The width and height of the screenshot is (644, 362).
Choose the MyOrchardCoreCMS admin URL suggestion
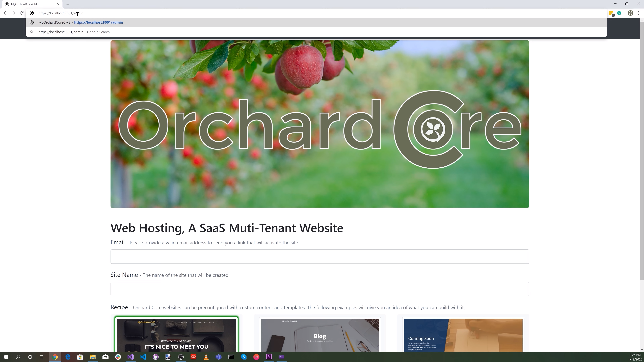coord(316,22)
